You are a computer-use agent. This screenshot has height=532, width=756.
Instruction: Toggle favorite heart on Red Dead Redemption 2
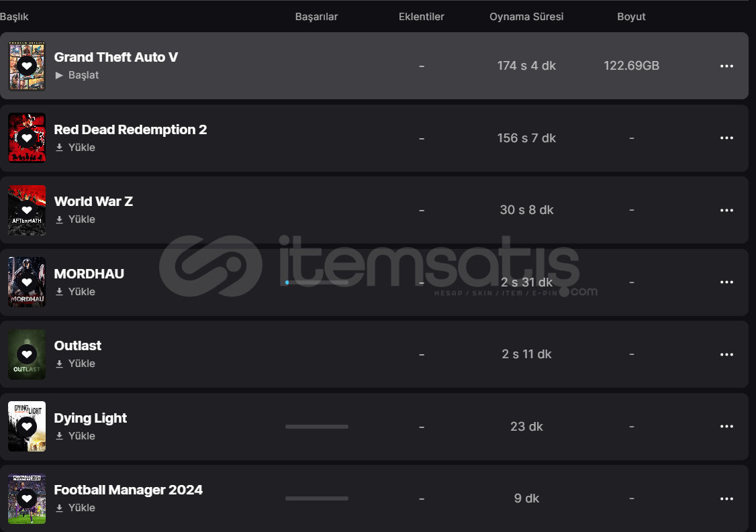(x=27, y=138)
